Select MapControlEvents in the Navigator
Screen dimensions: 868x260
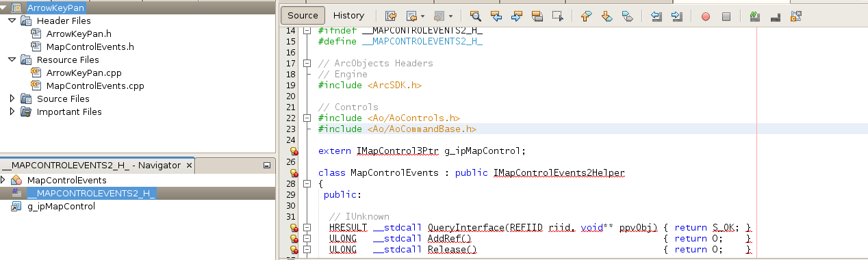coord(67,180)
